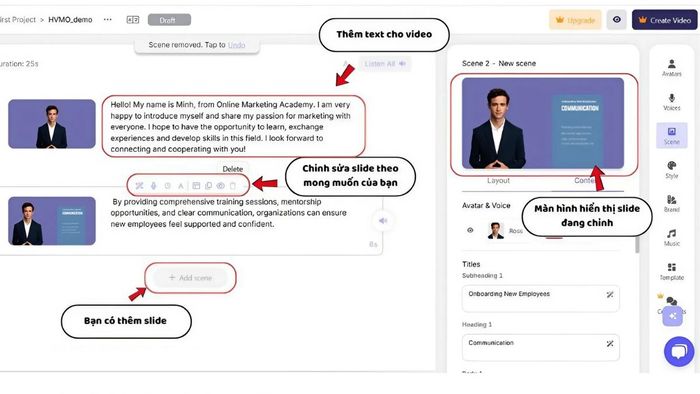Select the Scene panel icon

coord(671,136)
